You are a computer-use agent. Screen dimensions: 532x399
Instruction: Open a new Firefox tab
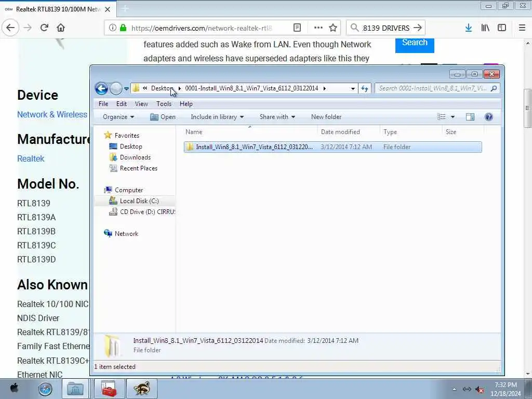125,9
